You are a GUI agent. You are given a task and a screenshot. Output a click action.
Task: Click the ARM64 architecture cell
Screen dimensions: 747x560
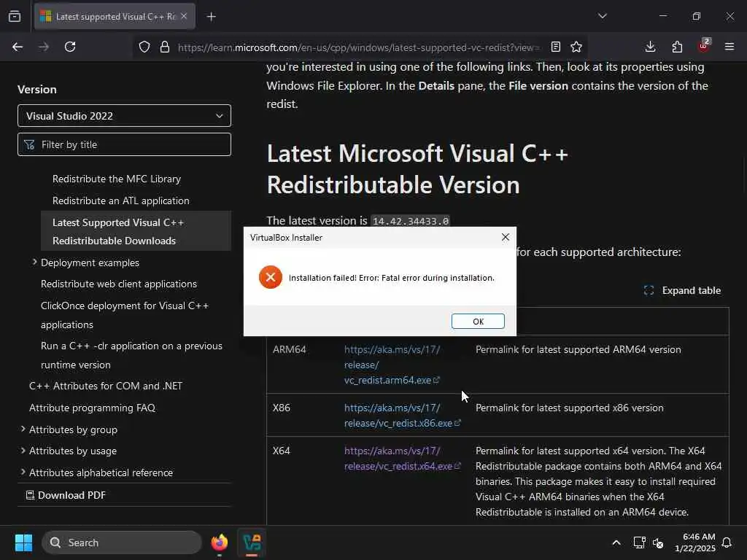[289, 349]
